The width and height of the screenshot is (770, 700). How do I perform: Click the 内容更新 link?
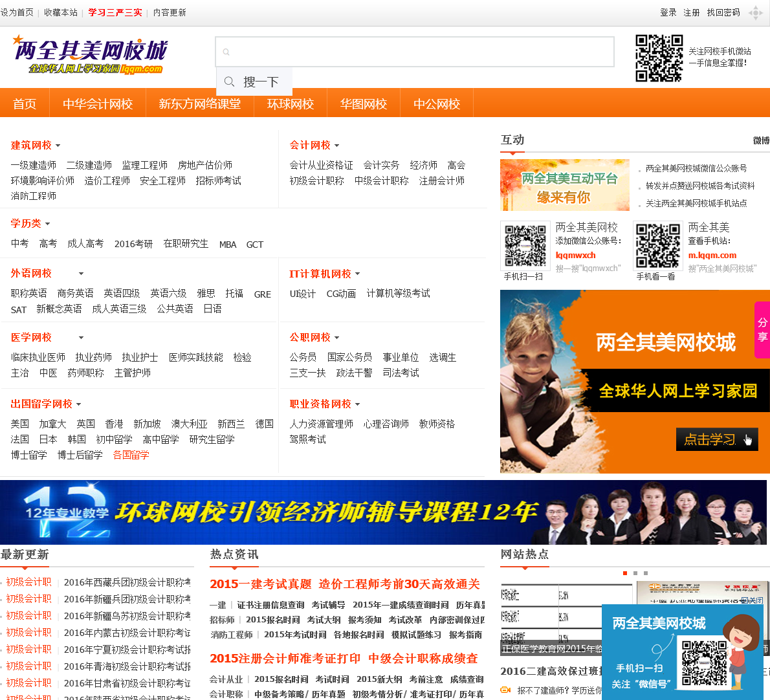(x=170, y=13)
